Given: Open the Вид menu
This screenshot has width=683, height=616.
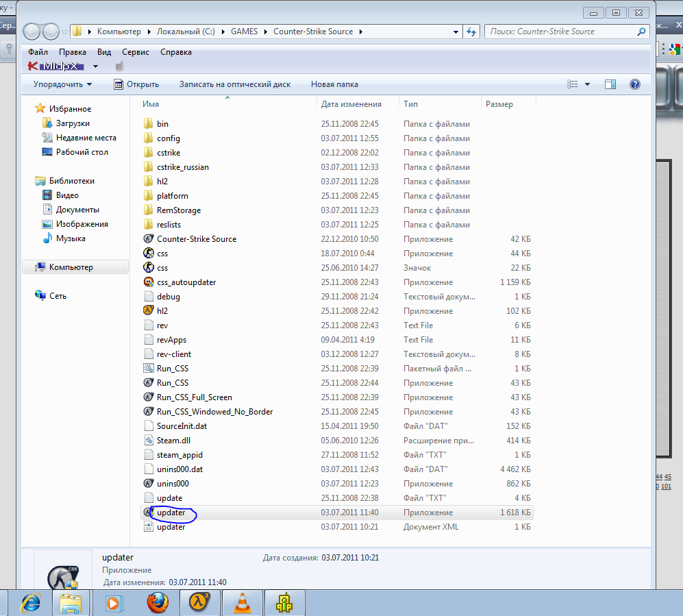Looking at the screenshot, I should [104, 52].
